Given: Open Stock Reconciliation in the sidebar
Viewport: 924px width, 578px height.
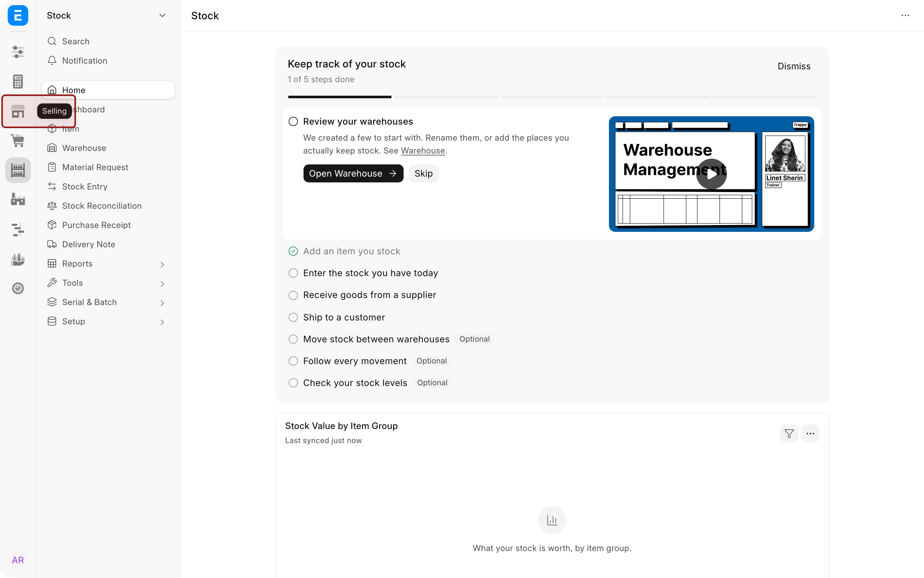Looking at the screenshot, I should tap(108, 206).
